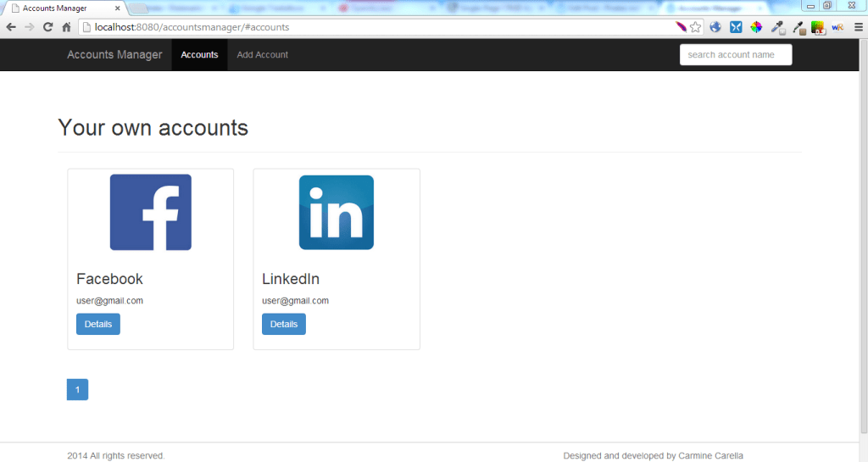The width and height of the screenshot is (868, 462).
Task: Click the blue butterfly-shaped extension icon
Action: coord(736,27)
